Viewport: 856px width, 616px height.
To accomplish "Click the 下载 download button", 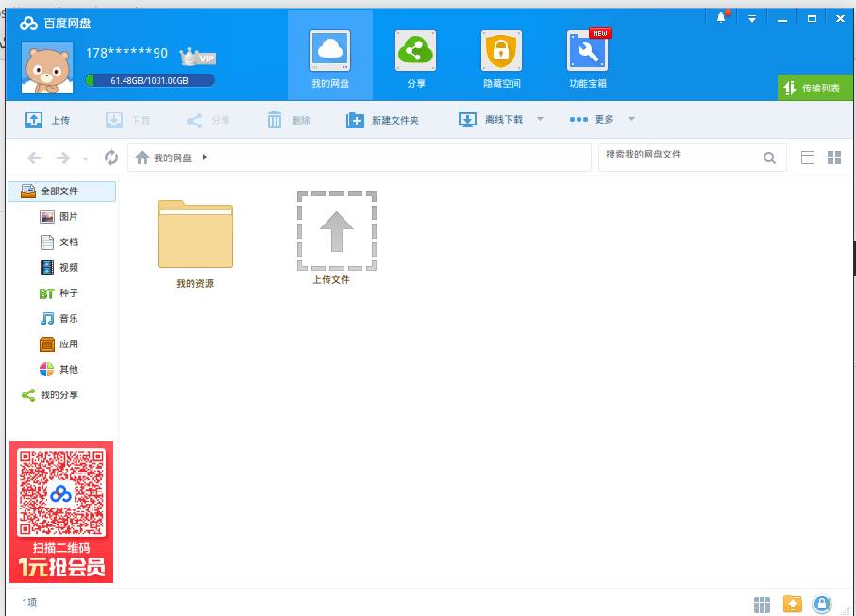I will click(x=127, y=120).
